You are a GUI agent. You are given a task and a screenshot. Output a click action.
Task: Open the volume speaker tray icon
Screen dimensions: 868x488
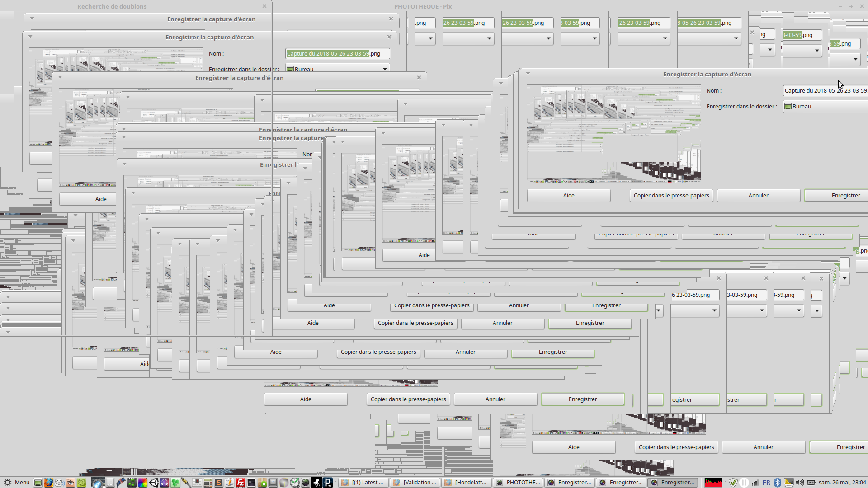[x=800, y=483]
